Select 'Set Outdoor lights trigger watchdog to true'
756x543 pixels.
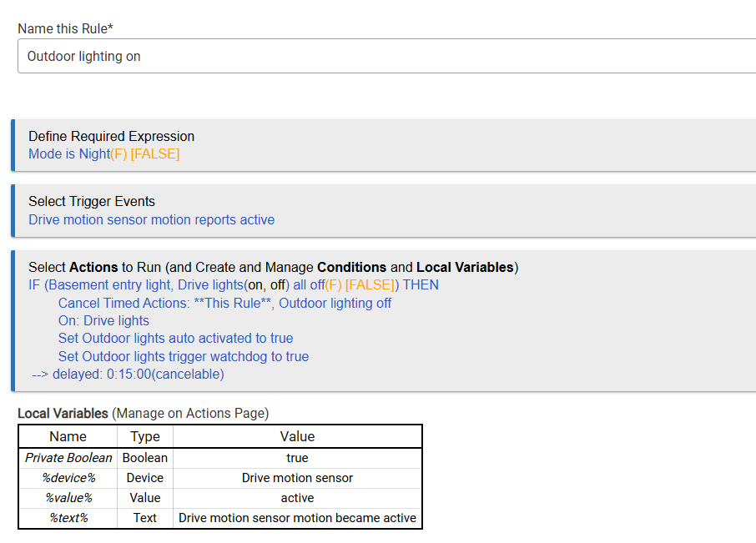coord(183,357)
